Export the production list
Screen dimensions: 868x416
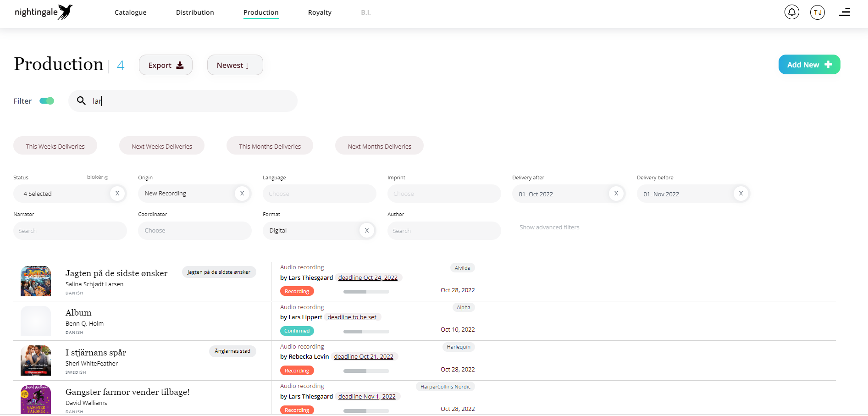pyautogui.click(x=166, y=65)
